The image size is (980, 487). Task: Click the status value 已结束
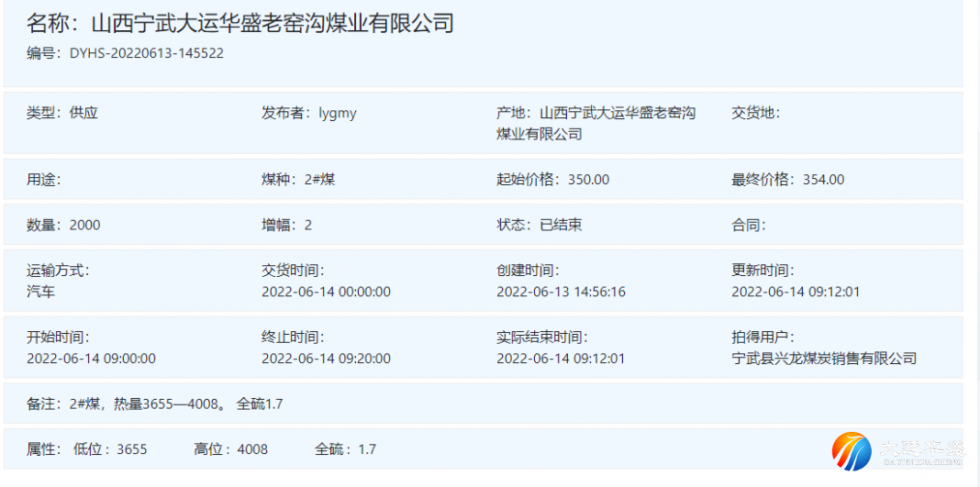click(x=560, y=225)
